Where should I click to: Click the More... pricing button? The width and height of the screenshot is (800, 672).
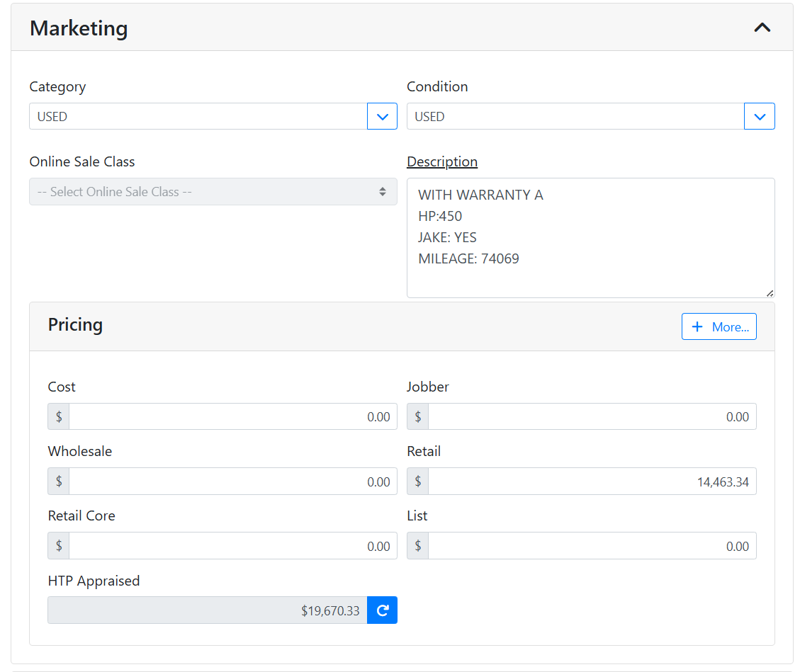(719, 326)
